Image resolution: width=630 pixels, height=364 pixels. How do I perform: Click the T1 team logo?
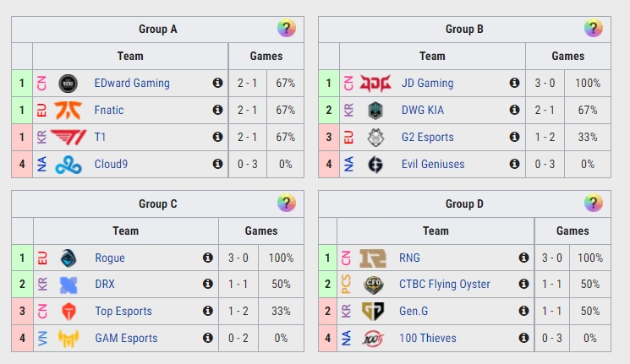point(68,137)
